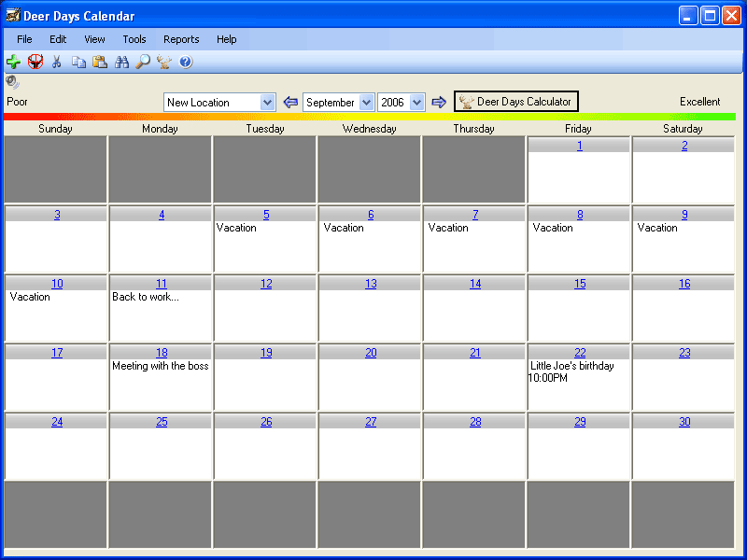This screenshot has height=560, width=747.
Task: Click the copy icon in toolbar
Action: (78, 62)
